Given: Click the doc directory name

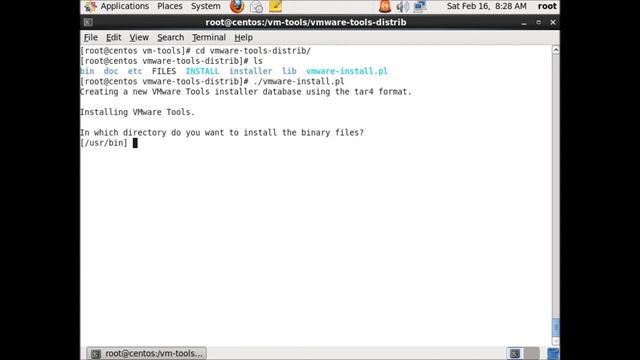Looking at the screenshot, I should (x=111, y=71).
